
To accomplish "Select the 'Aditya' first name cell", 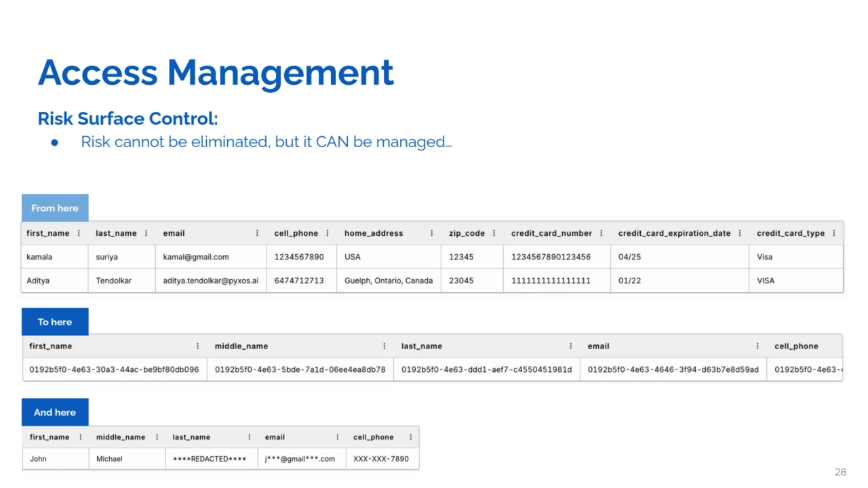I will (x=55, y=281).
